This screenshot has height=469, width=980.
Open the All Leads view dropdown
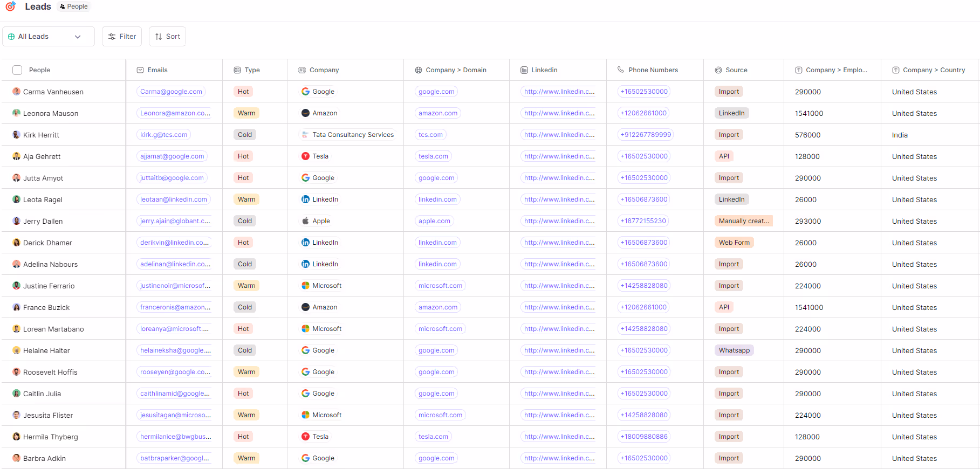(x=48, y=37)
